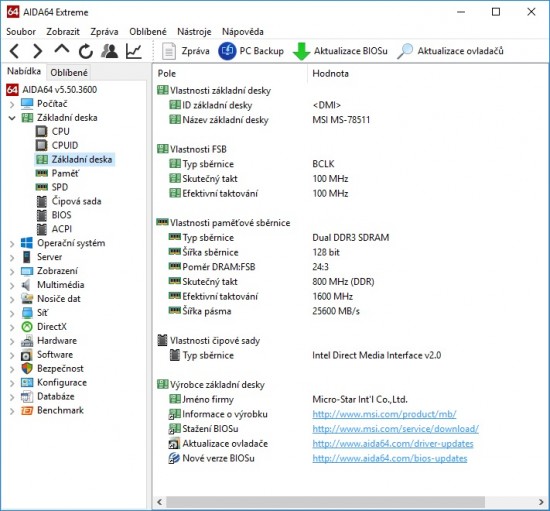This screenshot has height=511, width=550.
Task: Open Aktualizace ovladačů driver search
Action: click(450, 51)
